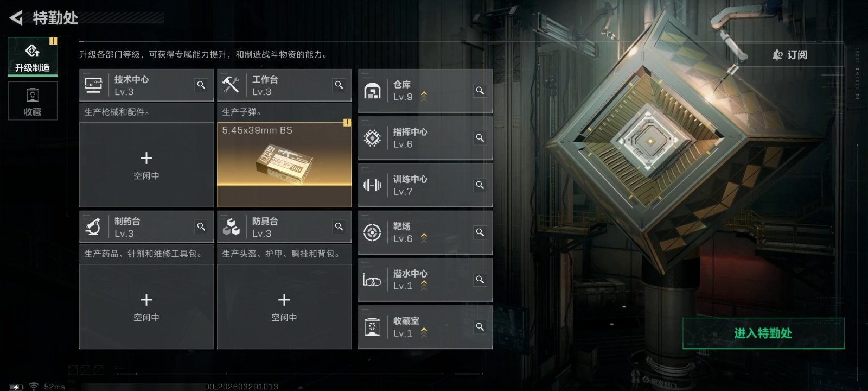Click the upgrade arrow beside 靶场 Lv.6
The height and width of the screenshot is (391, 868).
[x=424, y=238]
